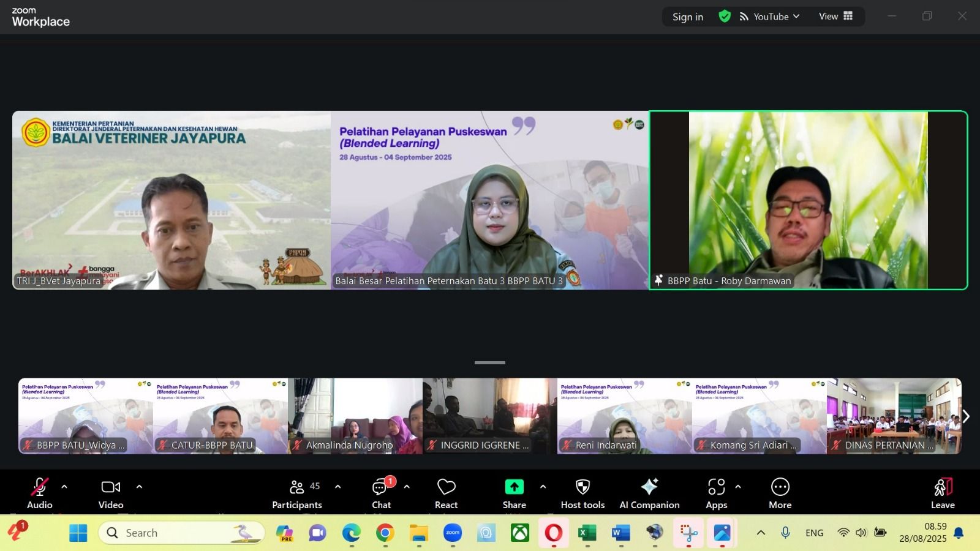Check the green encryption shield icon
980x551 pixels.
725,17
